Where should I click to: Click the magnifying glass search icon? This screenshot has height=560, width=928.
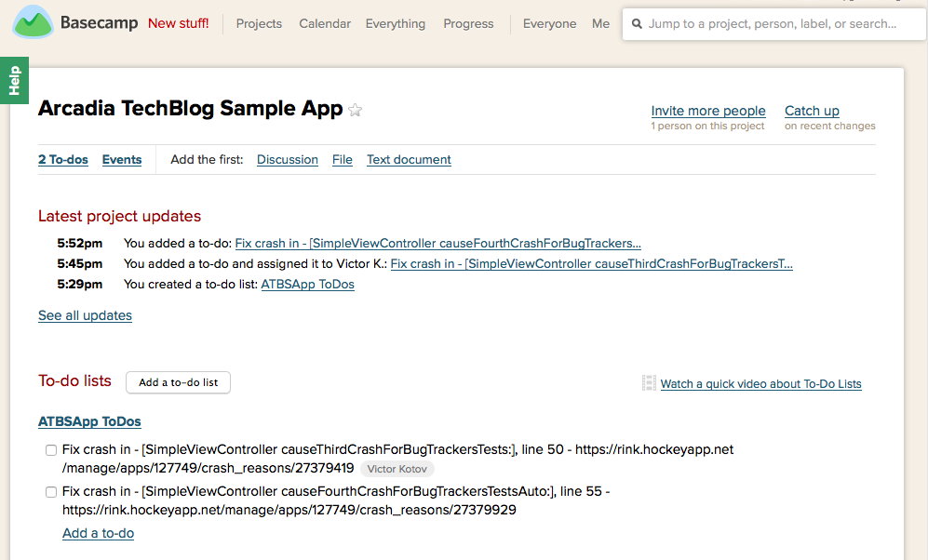[638, 24]
